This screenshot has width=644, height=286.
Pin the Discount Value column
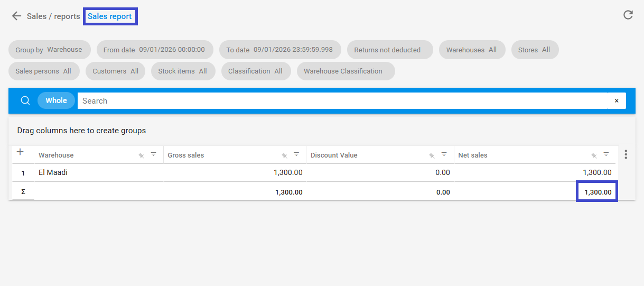pos(432,155)
